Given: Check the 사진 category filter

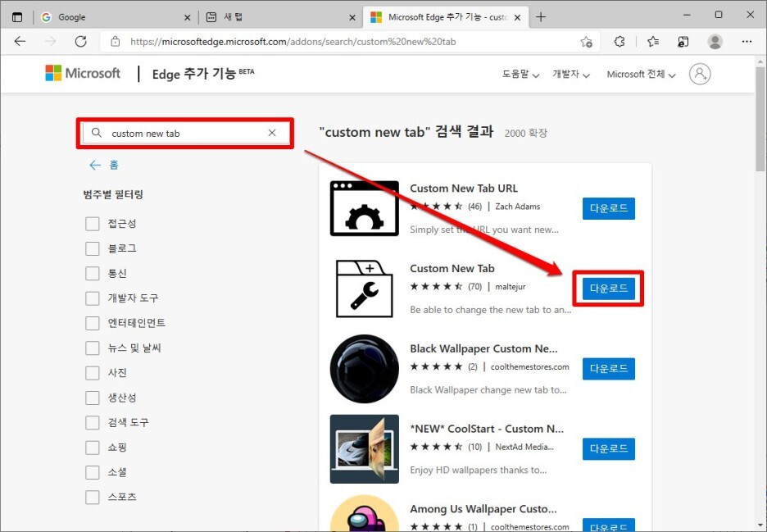Looking at the screenshot, I should pyautogui.click(x=93, y=373).
